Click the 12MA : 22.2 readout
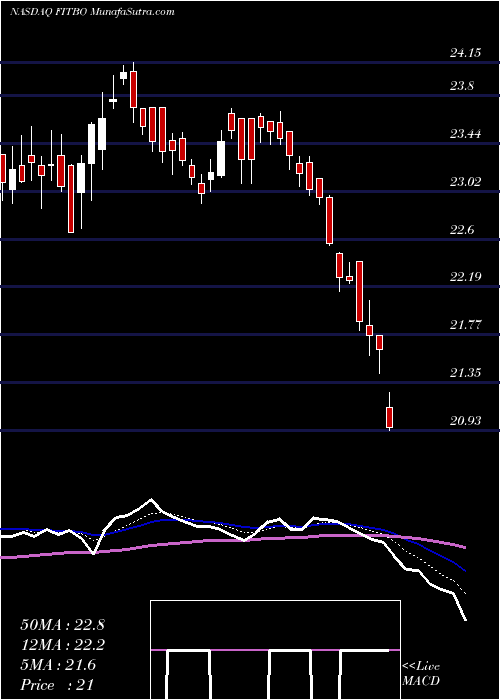 [x=62, y=645]
